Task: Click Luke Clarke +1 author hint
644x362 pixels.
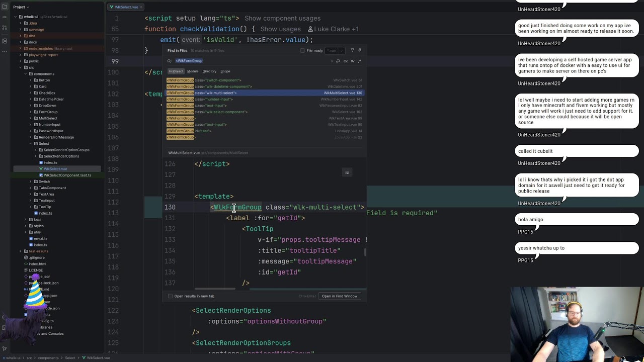Action: click(334, 29)
